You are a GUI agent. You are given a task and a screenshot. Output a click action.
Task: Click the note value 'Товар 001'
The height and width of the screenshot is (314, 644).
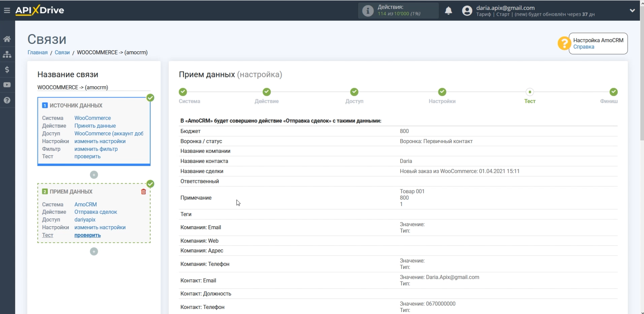pos(412,191)
